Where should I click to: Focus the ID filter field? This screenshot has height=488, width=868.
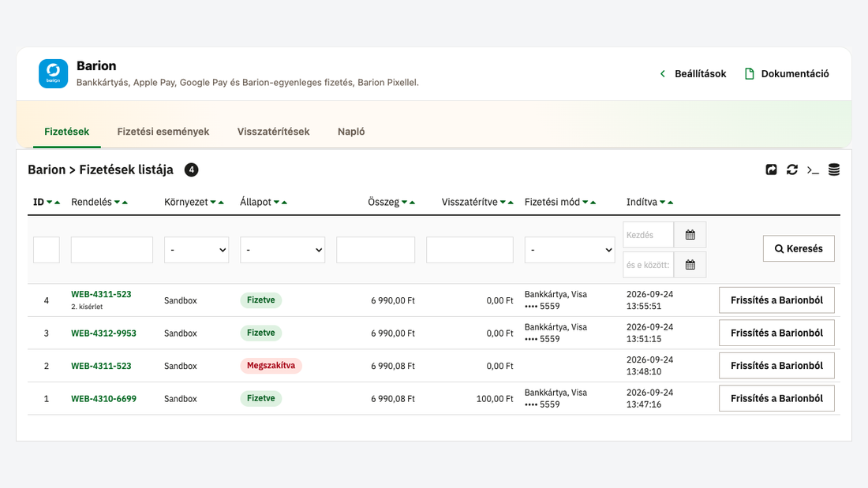point(47,250)
